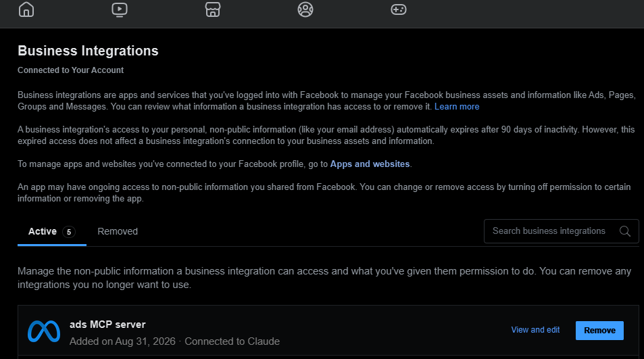Click the Connected to Your Account subheading
Screen dimensions: 644x359
(x=71, y=70)
